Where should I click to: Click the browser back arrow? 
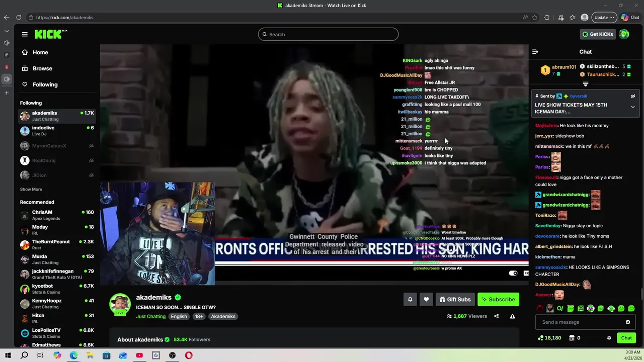tap(7, 17)
